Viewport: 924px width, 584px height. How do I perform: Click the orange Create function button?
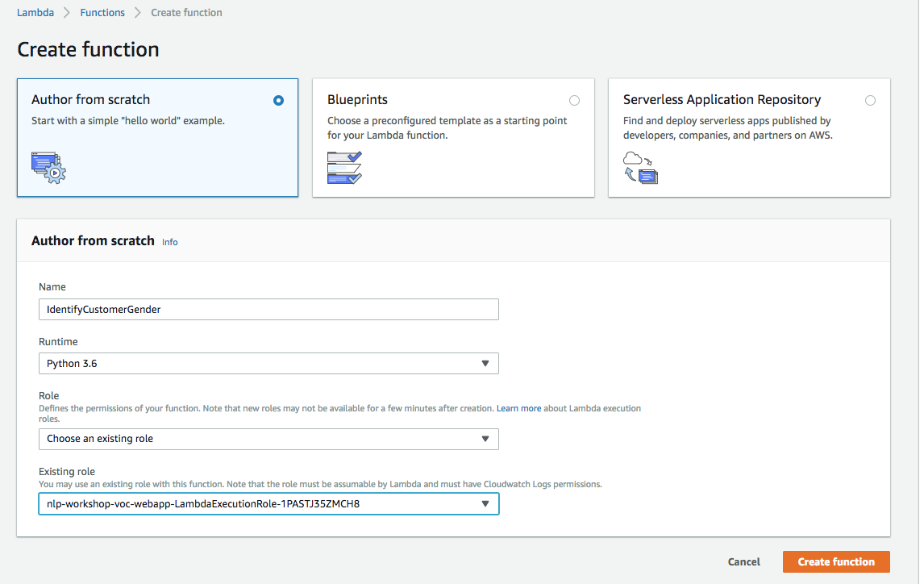tap(836, 562)
